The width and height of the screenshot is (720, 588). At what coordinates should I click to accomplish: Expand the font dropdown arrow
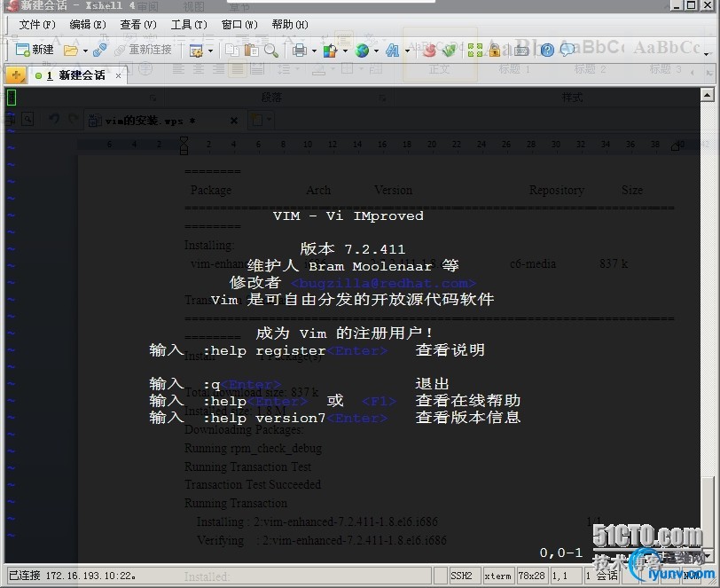(407, 51)
